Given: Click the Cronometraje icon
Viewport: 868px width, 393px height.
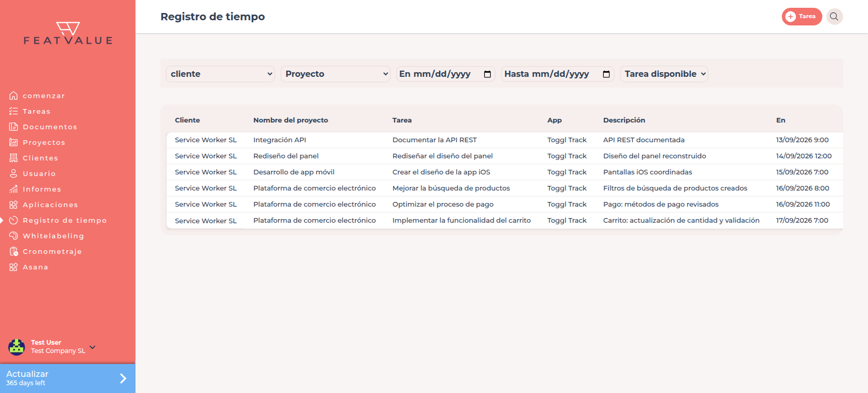Looking at the screenshot, I should (13, 251).
